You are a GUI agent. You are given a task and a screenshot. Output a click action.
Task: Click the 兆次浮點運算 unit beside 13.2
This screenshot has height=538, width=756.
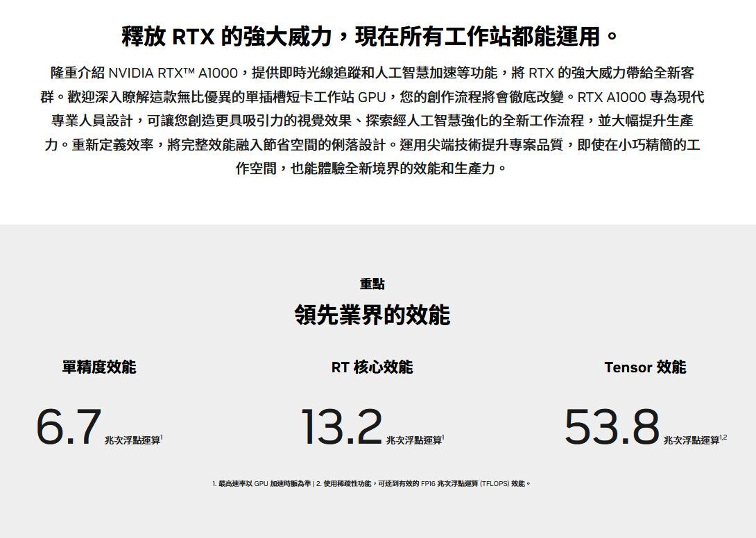[413, 440]
